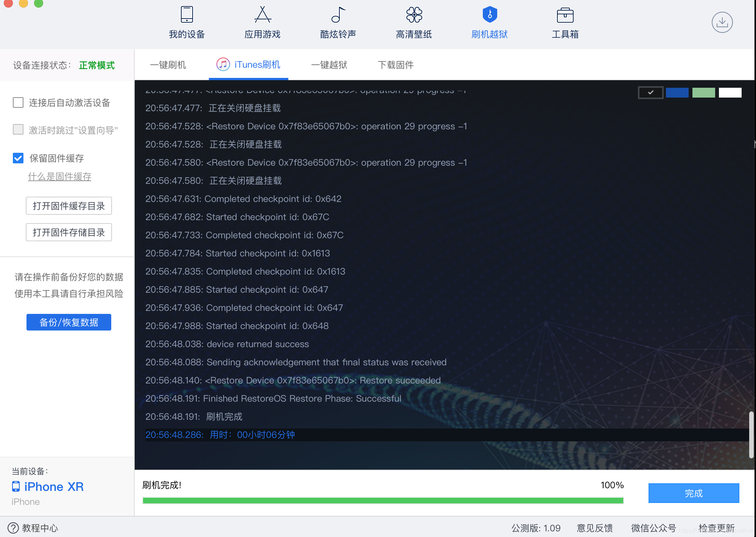Viewport: 756px width, 537px height.
Task: Open the download manager circle icon
Action: (x=722, y=23)
